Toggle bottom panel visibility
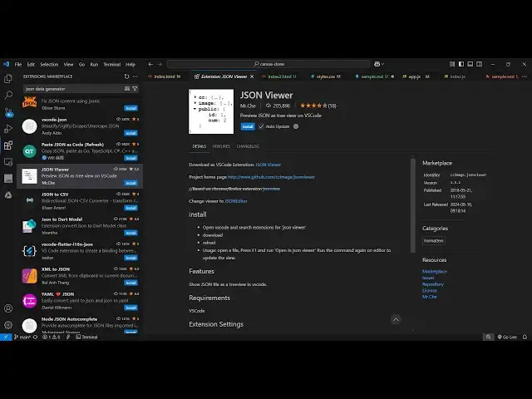 coord(470,64)
